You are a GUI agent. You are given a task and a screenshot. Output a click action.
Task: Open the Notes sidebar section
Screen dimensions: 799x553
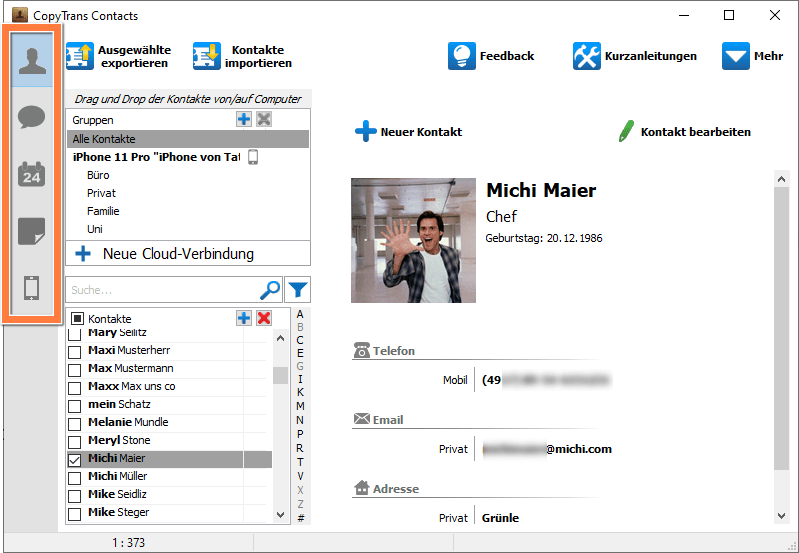pos(32,231)
